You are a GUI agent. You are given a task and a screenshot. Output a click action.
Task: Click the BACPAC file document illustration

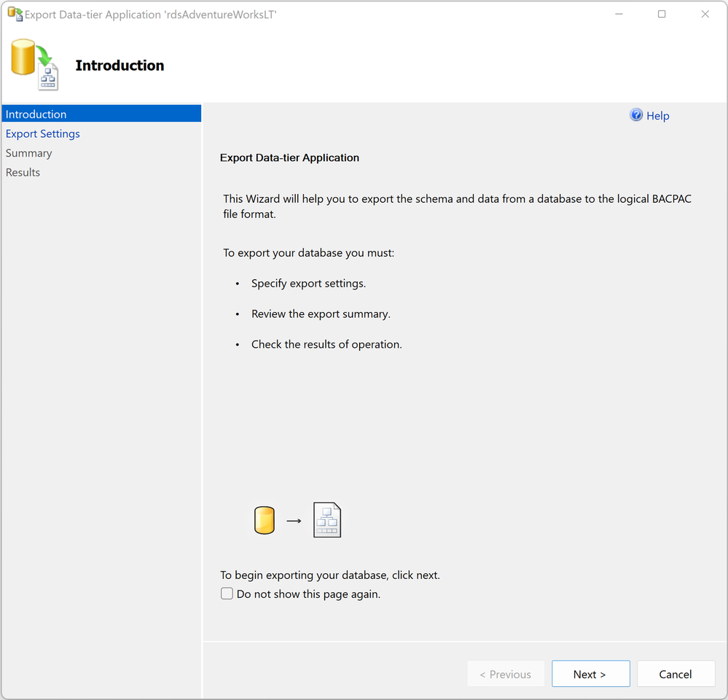327,520
